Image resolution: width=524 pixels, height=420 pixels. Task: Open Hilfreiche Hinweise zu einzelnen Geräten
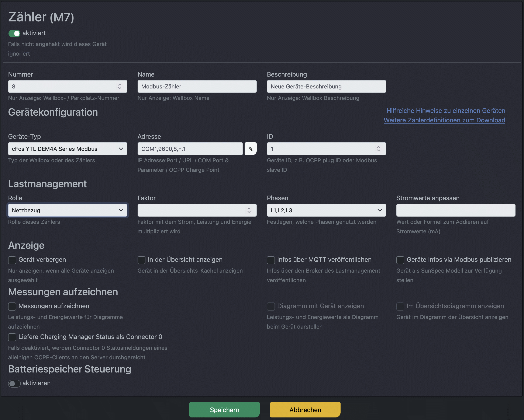[x=445, y=111]
